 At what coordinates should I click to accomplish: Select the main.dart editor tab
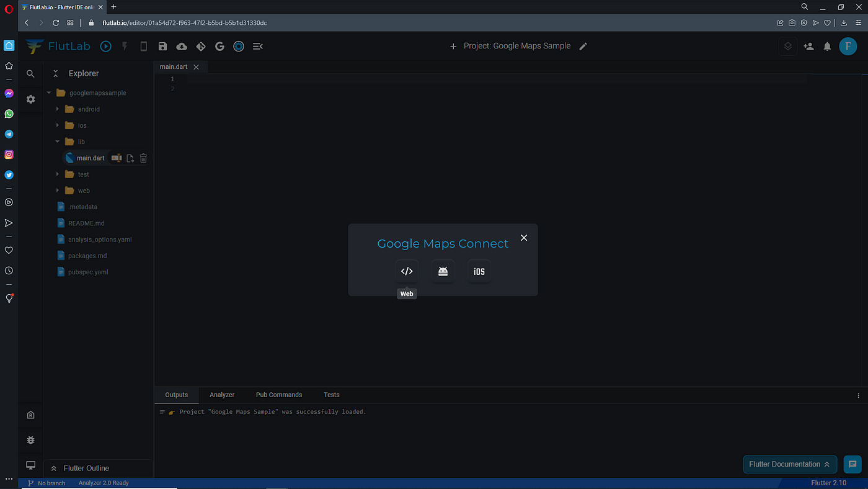(x=174, y=67)
